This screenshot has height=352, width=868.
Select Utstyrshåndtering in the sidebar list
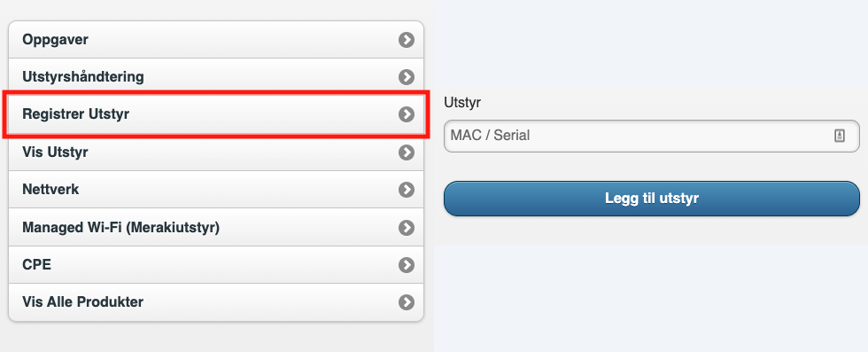click(216, 76)
